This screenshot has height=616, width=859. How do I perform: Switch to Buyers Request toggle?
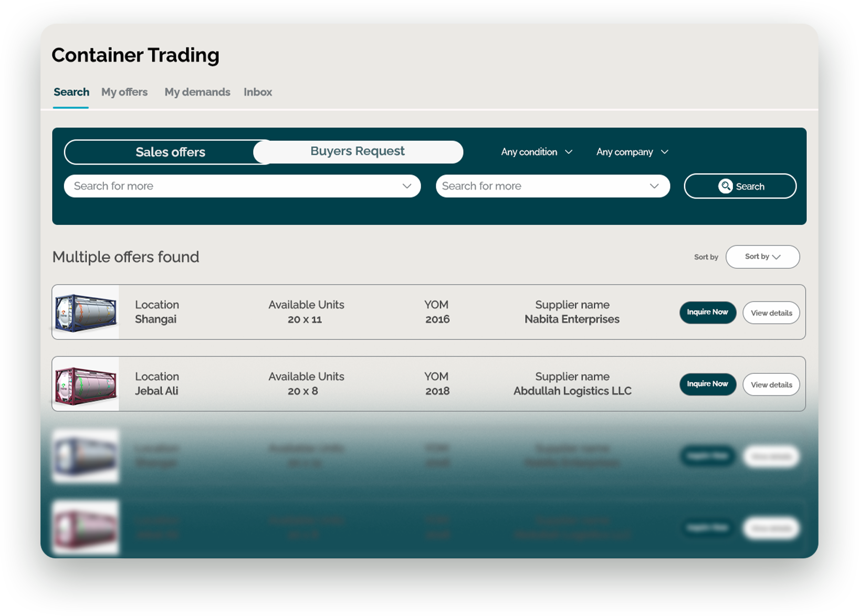(358, 151)
